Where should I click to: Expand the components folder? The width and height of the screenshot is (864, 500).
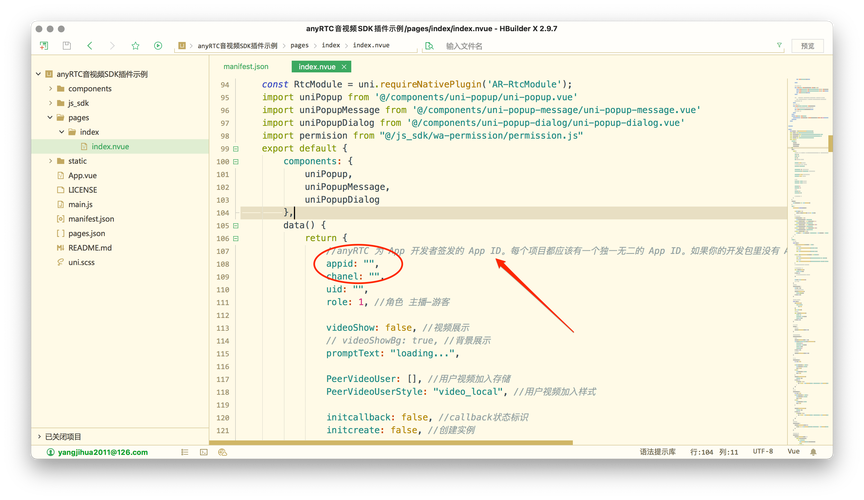pyautogui.click(x=50, y=88)
